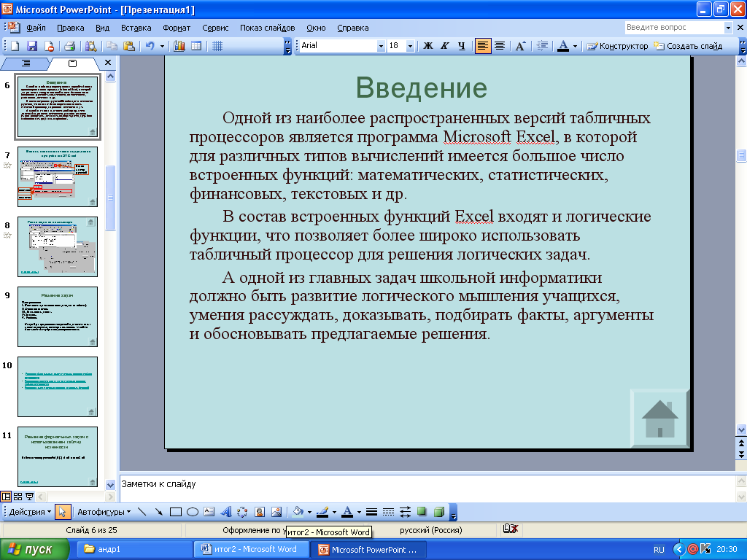Choose dash style on the drawing toolbar
Image resolution: width=747 pixels, height=560 pixels.
[x=388, y=512]
